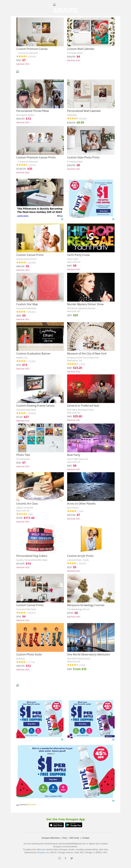Click Learn More on Blissy pillowcase ad

pyautogui.click(x=23, y=216)
